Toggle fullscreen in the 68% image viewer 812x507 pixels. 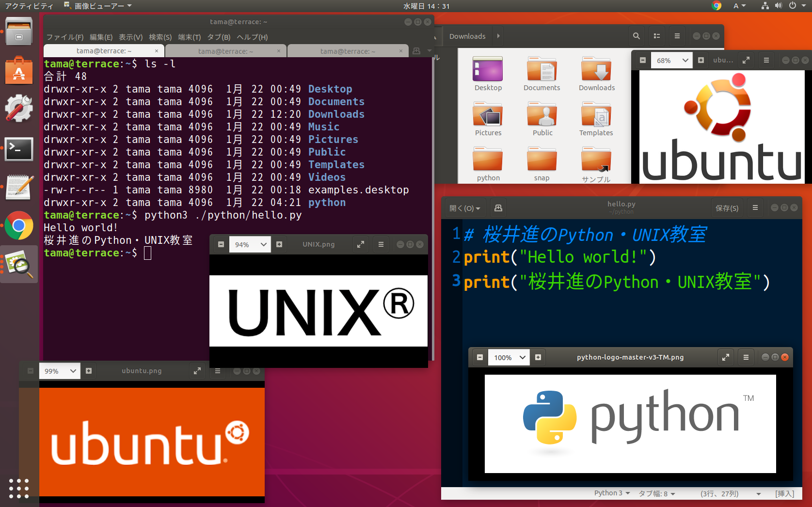(746, 60)
